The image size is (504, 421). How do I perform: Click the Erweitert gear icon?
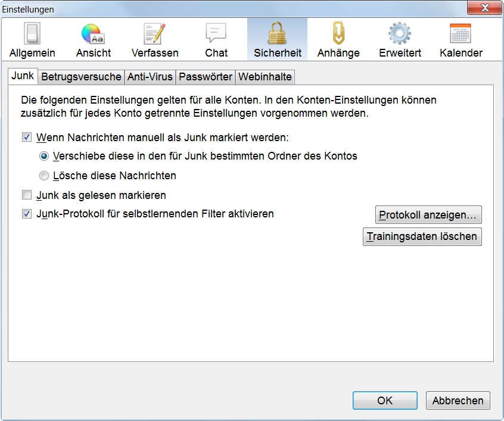[400, 35]
